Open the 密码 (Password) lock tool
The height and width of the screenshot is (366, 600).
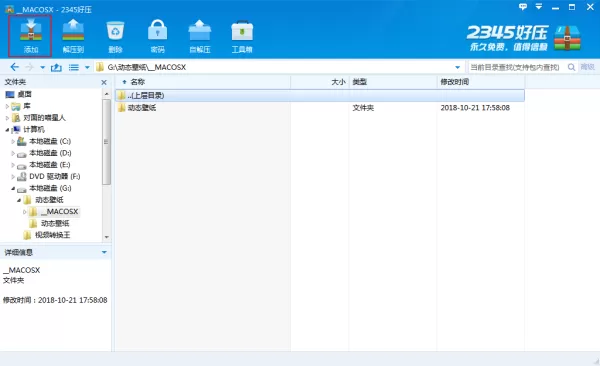pos(157,36)
